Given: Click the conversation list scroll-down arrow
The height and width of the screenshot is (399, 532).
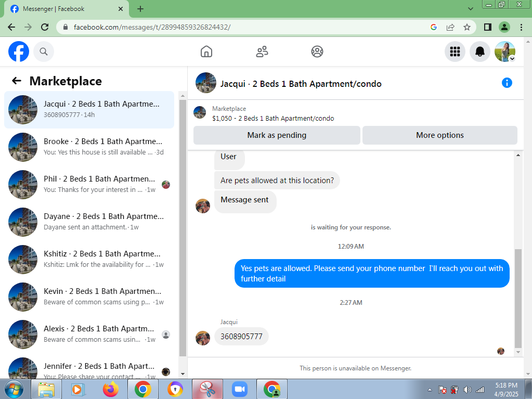Looking at the screenshot, I should (x=183, y=374).
